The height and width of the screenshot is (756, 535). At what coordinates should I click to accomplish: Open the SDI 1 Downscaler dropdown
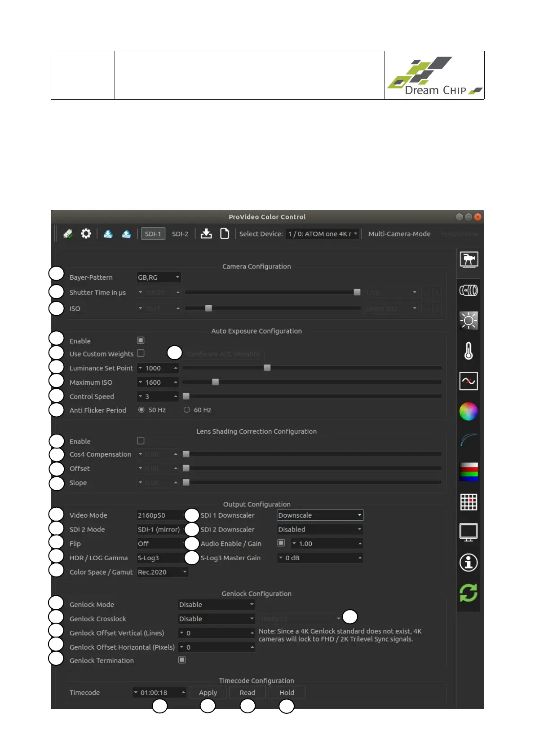[x=320, y=515]
